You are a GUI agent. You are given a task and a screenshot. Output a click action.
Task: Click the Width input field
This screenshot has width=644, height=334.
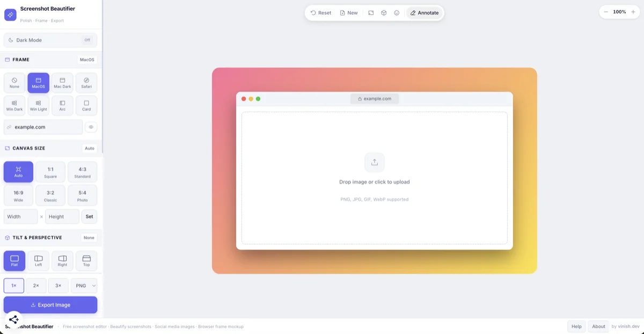tap(20, 217)
